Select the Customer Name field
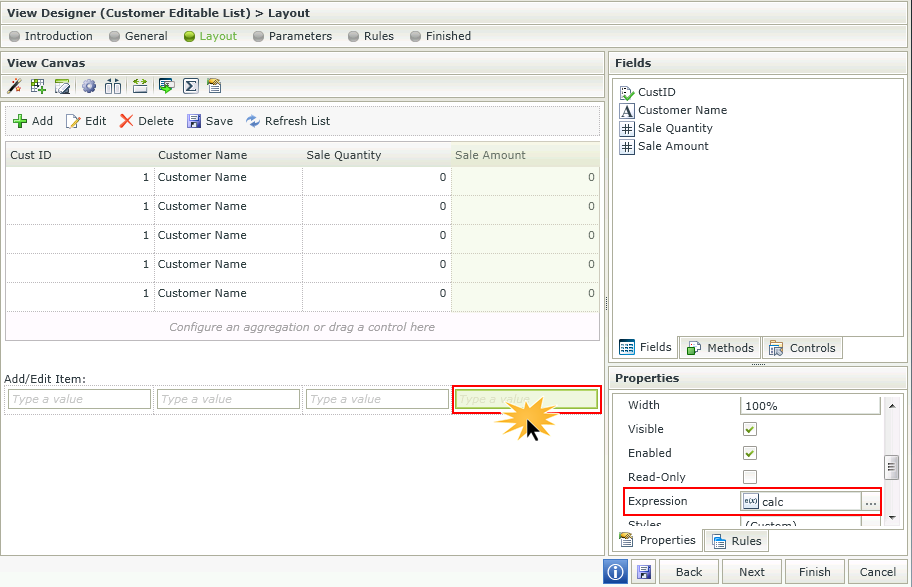Viewport: 912px width, 587px height. click(674, 111)
